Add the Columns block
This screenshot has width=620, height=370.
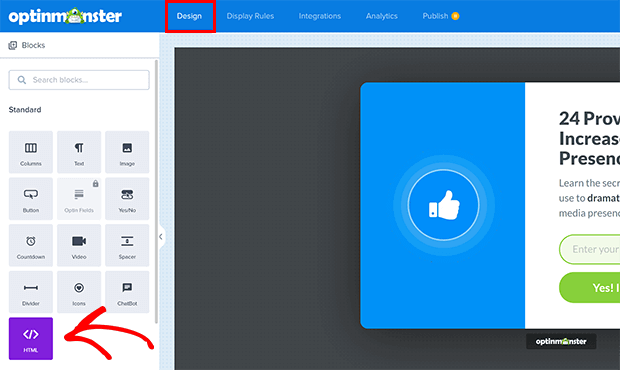tap(31, 152)
